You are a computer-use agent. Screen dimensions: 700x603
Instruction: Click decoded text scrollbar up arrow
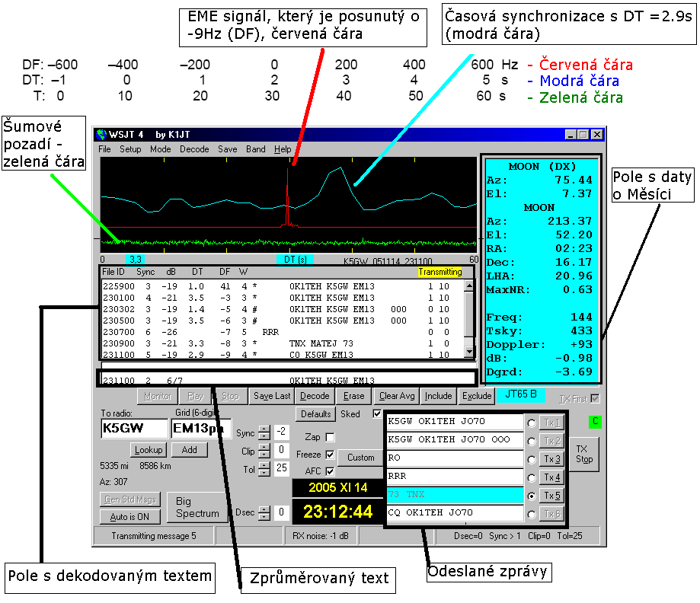click(468, 286)
